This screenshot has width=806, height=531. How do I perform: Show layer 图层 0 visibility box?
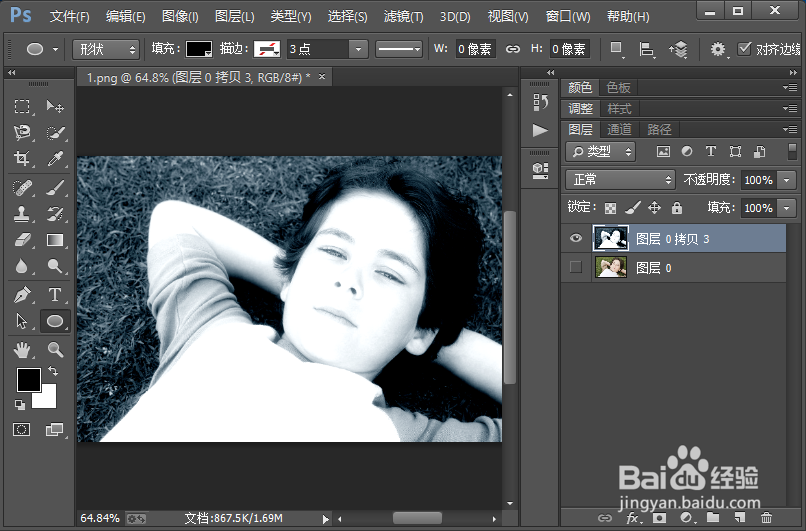[x=576, y=267]
